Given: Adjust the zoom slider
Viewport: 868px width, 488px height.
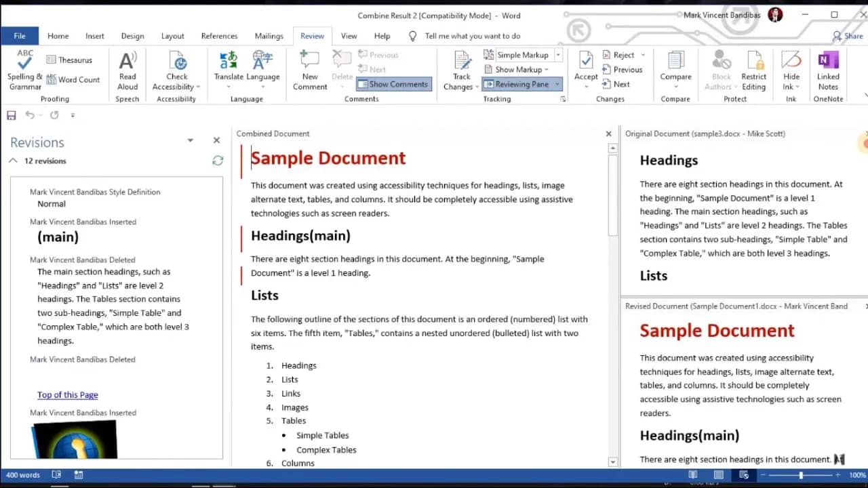Looking at the screenshot, I should (x=800, y=475).
